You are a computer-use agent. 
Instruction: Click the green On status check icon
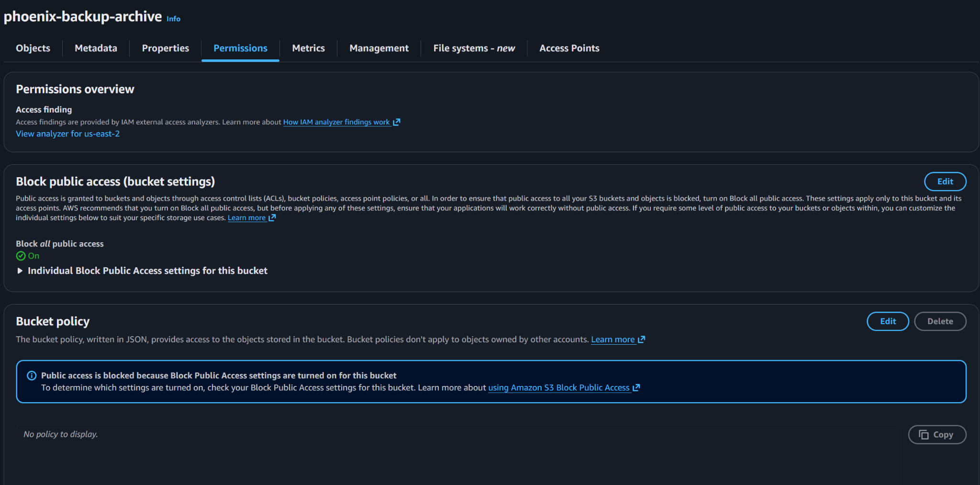[21, 256]
